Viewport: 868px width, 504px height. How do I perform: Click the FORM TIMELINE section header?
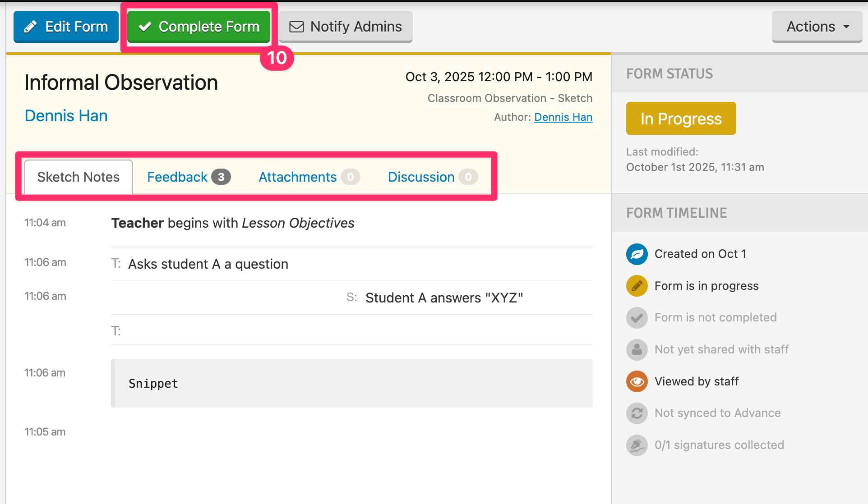point(677,213)
